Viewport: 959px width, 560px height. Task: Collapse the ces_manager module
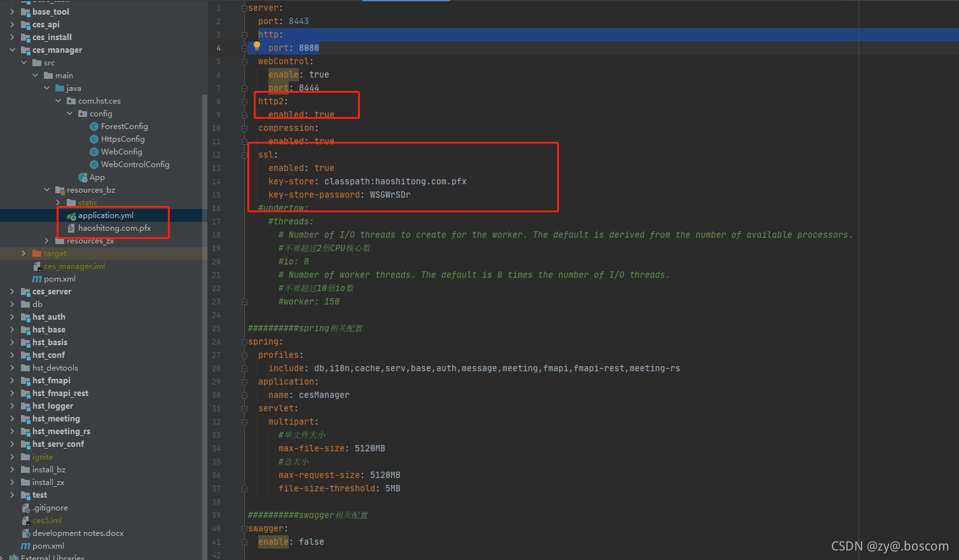(12, 50)
